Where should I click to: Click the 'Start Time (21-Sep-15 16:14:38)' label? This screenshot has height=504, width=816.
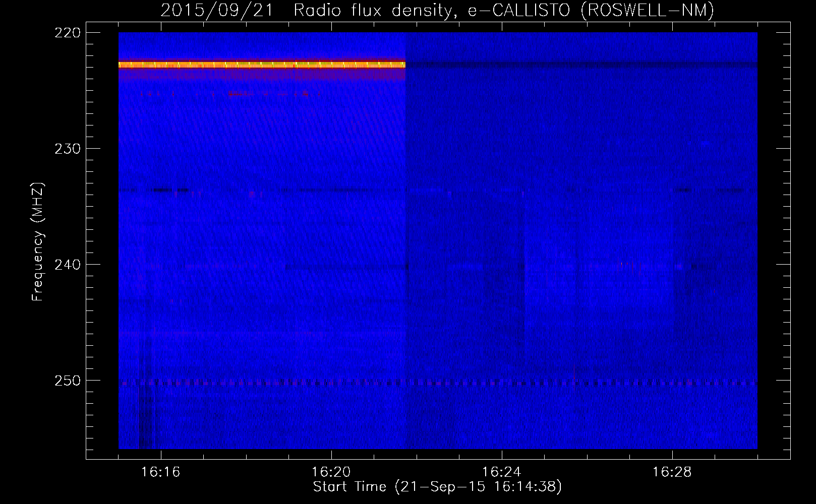coord(437,486)
